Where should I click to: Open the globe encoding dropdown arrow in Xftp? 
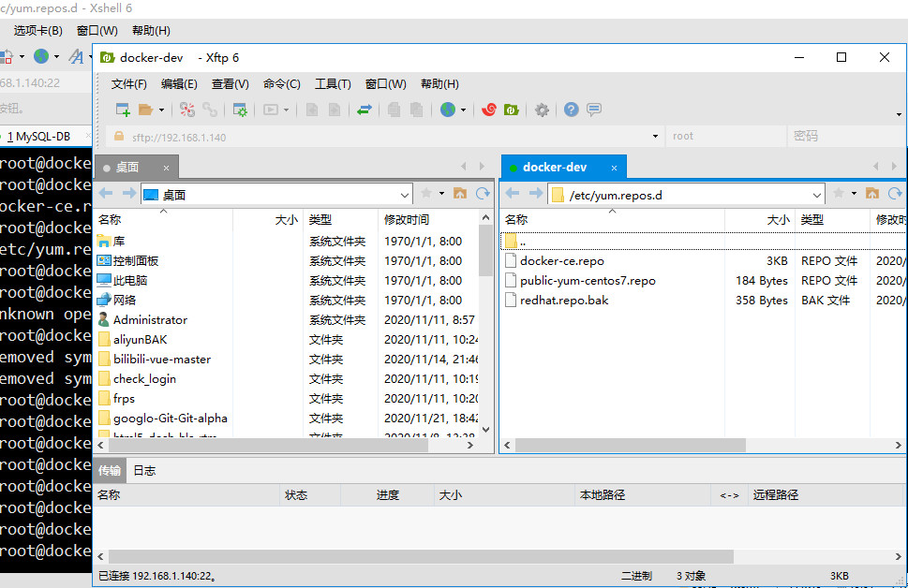463,110
